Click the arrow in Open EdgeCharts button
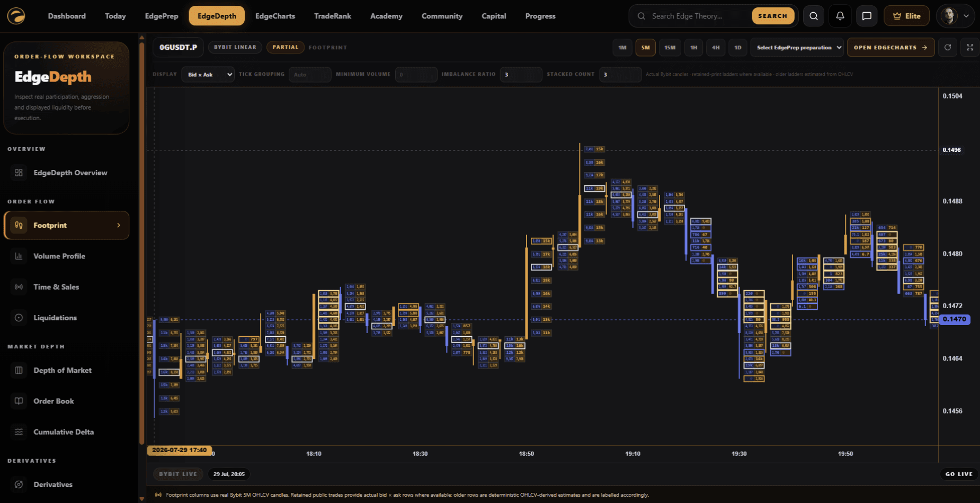This screenshot has height=503, width=980. tap(924, 48)
